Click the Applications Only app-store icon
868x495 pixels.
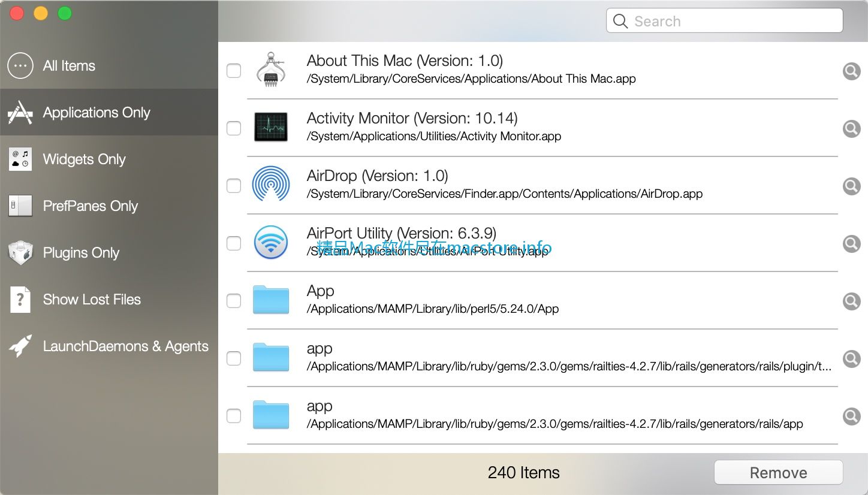pyautogui.click(x=20, y=113)
